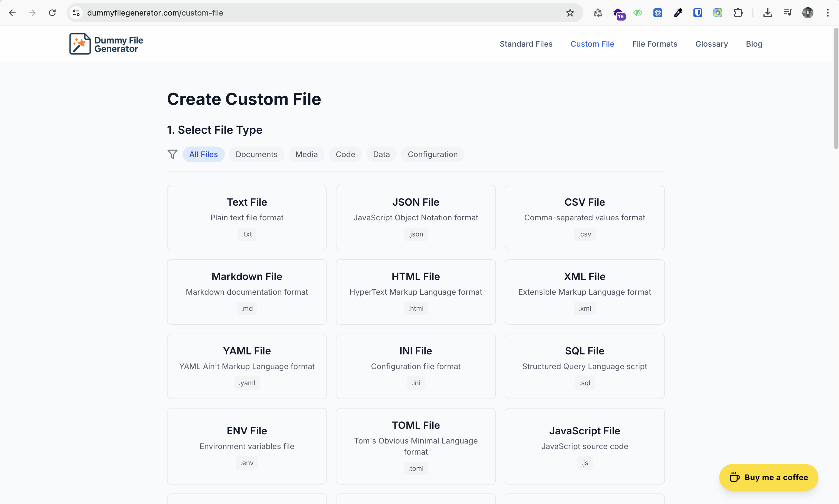Screen dimensions: 839x504
Task: Click the purple extension badge showing 15
Action: (618, 14)
